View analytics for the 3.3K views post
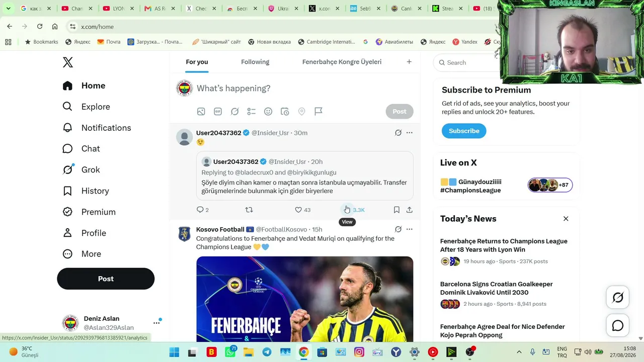Screen dimensions: 644x362 (x=354, y=210)
